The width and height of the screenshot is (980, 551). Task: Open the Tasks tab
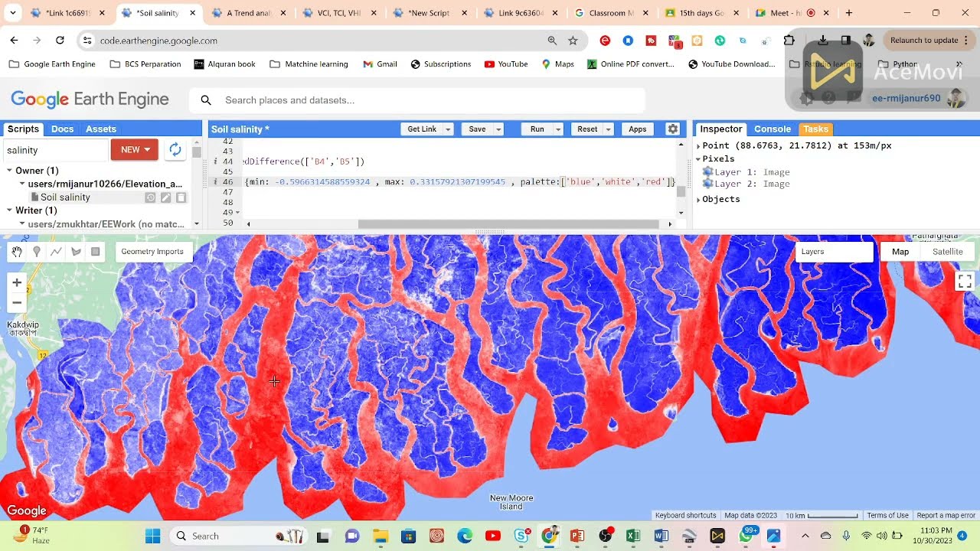click(815, 129)
